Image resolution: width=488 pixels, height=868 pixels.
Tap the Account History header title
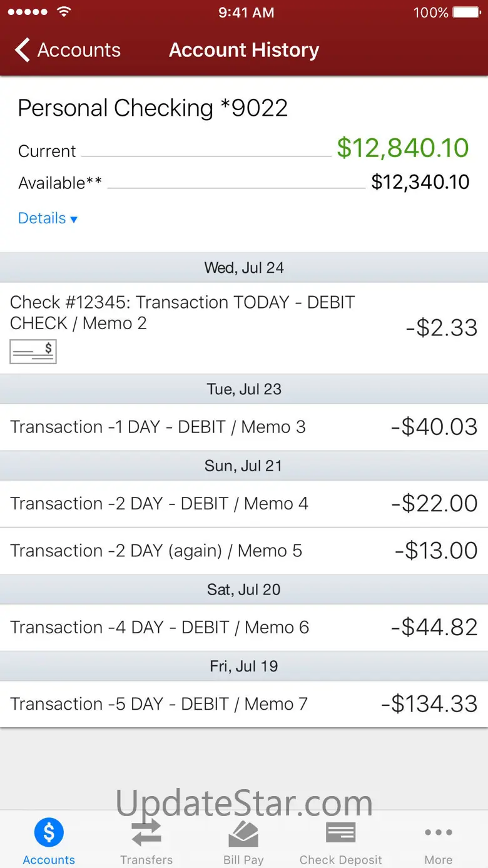click(x=244, y=50)
